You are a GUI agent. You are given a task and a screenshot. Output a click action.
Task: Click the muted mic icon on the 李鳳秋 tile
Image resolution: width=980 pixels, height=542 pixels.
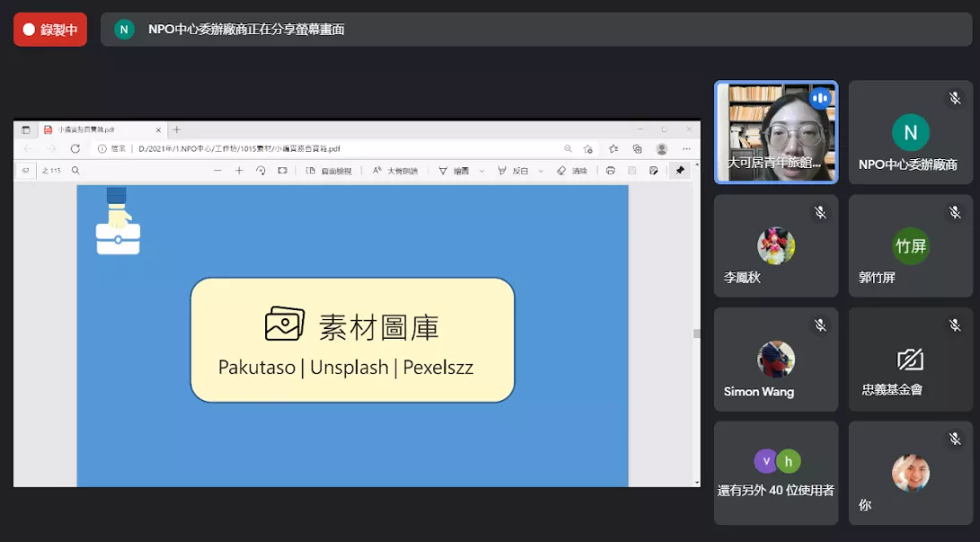tap(821, 212)
